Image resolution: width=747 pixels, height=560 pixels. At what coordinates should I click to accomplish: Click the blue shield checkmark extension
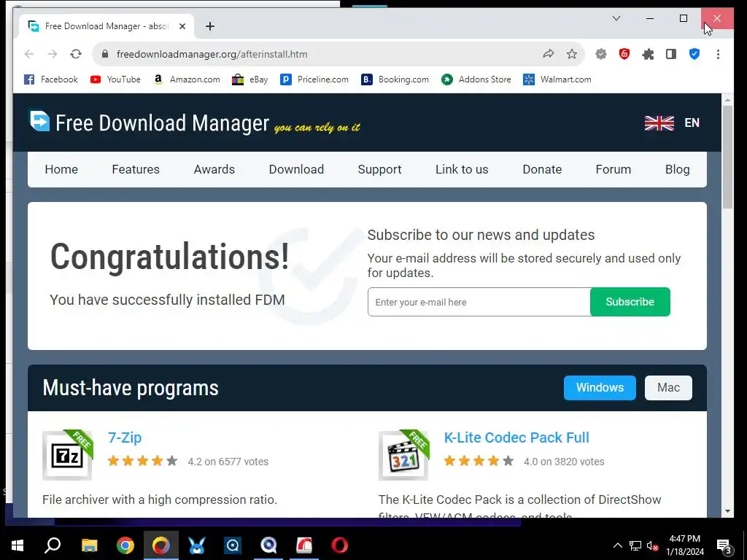pyautogui.click(x=694, y=54)
